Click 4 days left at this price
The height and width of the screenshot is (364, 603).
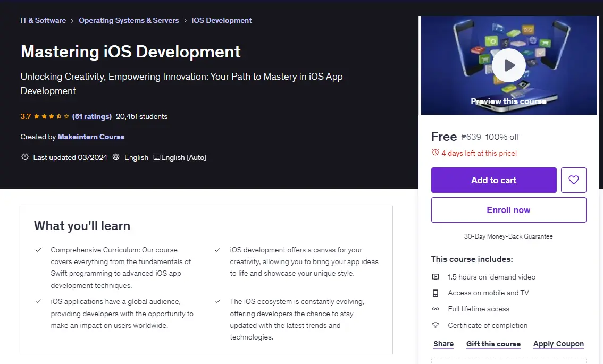click(x=479, y=153)
